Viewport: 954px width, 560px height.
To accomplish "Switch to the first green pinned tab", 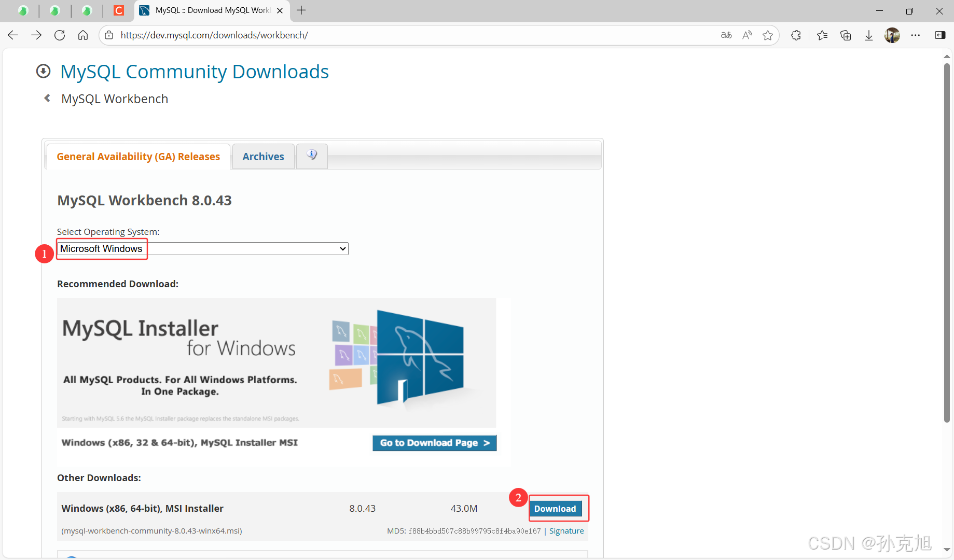I will click(x=23, y=10).
